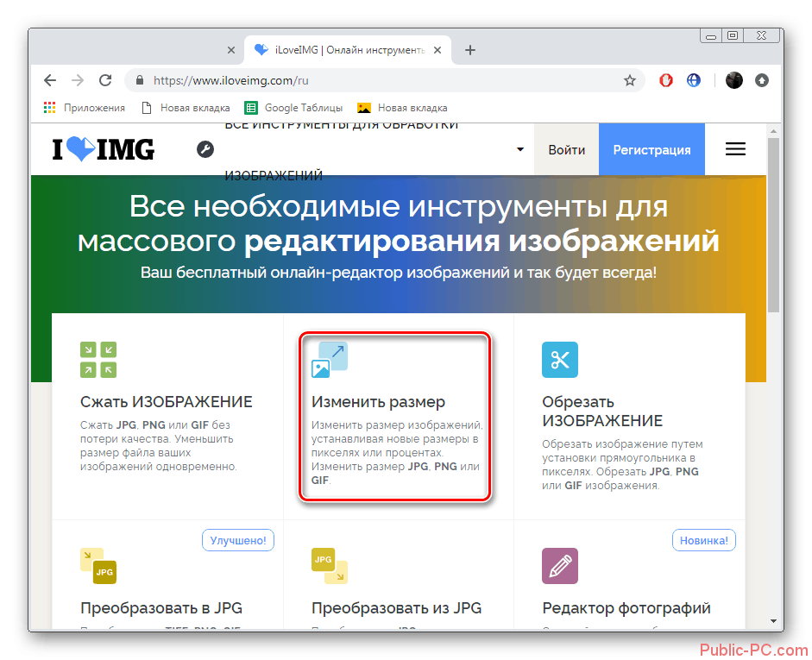Click the Новинка! badge
Viewport: 812px width, 660px height.
pos(704,540)
